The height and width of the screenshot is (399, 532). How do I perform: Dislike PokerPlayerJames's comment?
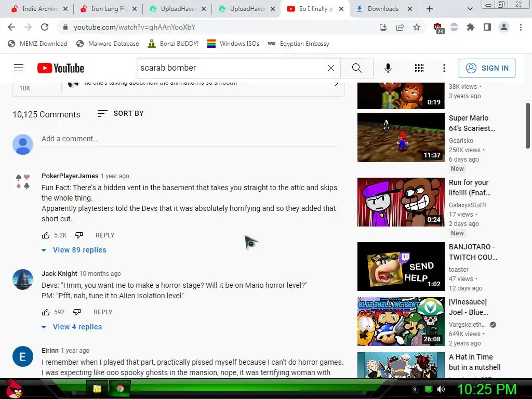79,235
